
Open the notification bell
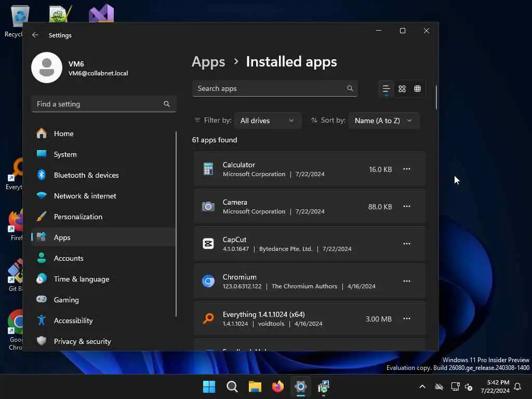tap(517, 387)
